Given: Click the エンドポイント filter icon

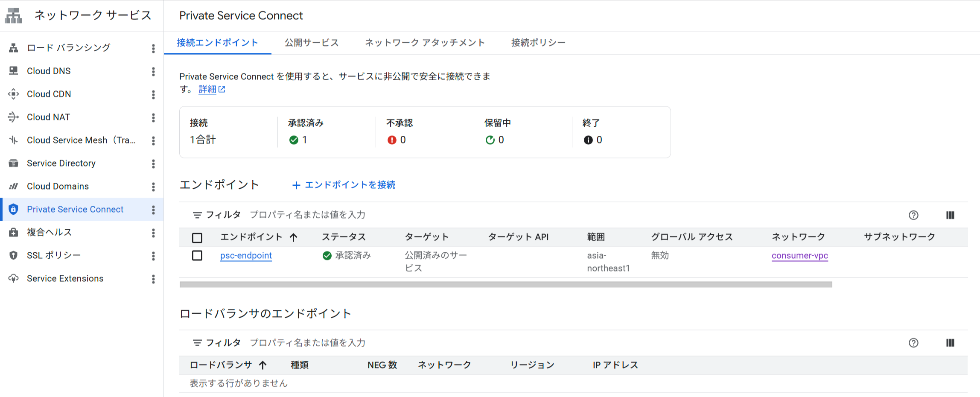Looking at the screenshot, I should click(197, 215).
